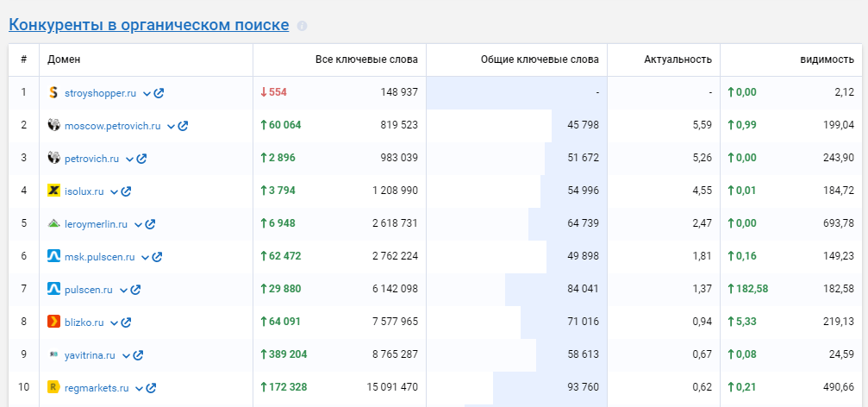Select the '45 798' common keywords cell
868x407 pixels.
[584, 125]
